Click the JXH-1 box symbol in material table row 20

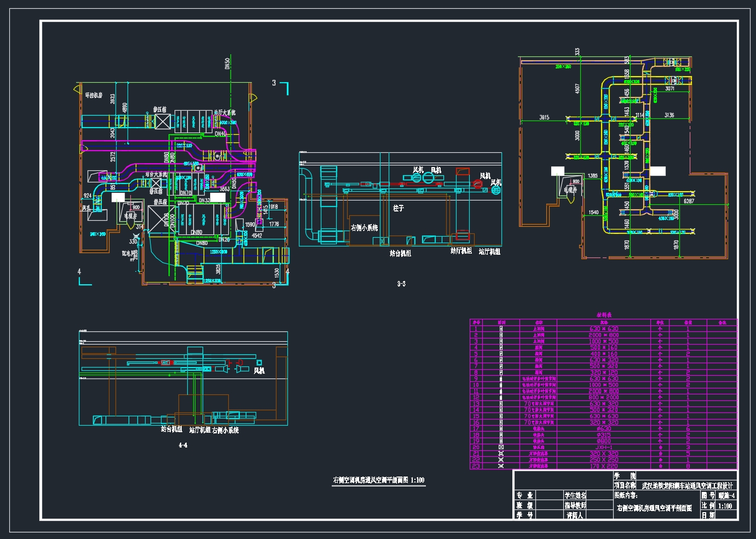pyautogui.click(x=501, y=447)
